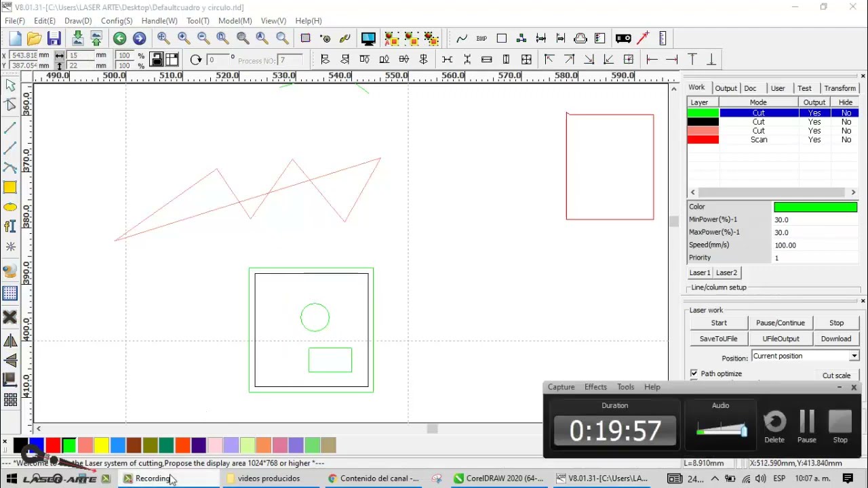Switch to the Transform tab
The height and width of the screenshot is (488, 868).
point(840,88)
